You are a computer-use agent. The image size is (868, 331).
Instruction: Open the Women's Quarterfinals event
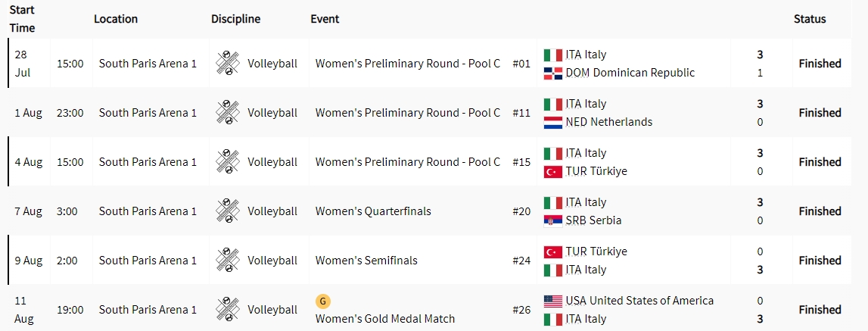pos(373,211)
